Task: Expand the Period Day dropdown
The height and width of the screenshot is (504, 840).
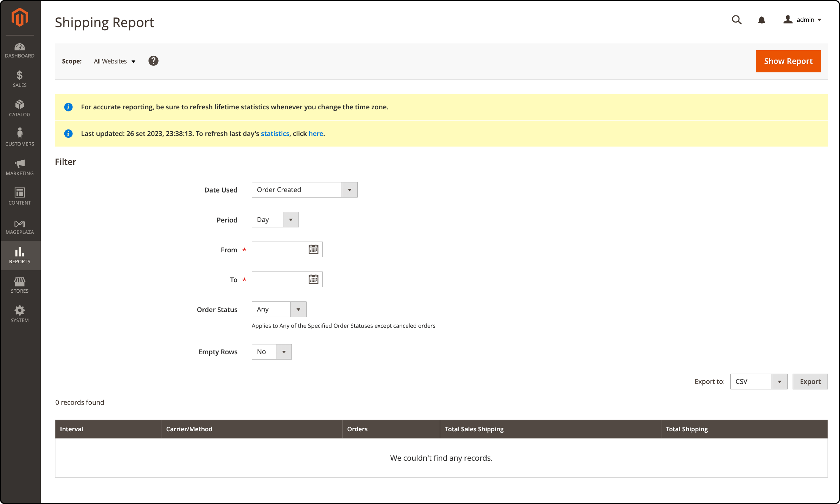Action: pyautogui.click(x=291, y=219)
